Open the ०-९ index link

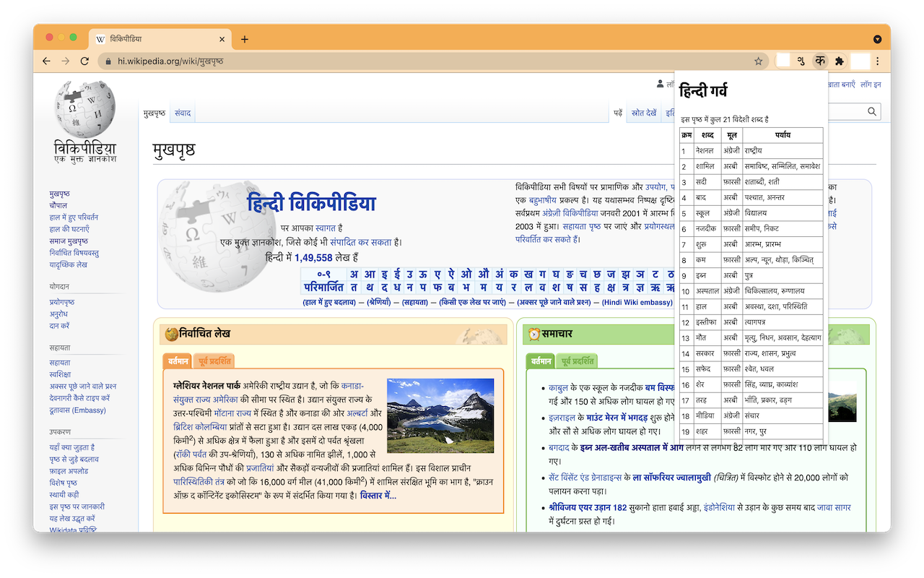323,274
